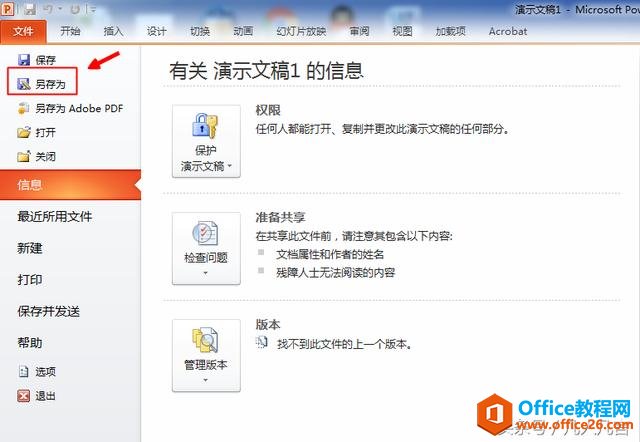Click the Save as Adobe PDF icon
This screenshot has height=442, width=640.
[x=24, y=108]
